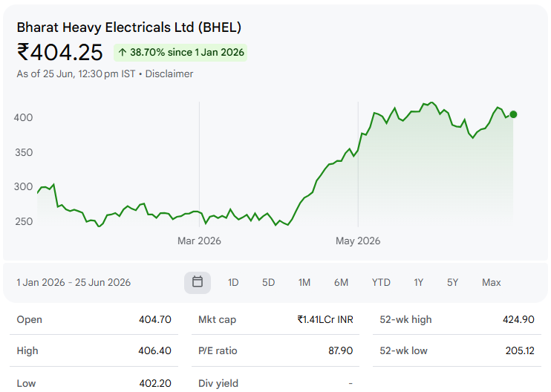The width and height of the screenshot is (551, 392).
Task: Click the '1 Jan 2026 - 25 Jun 2026' date range text
Action: (74, 282)
